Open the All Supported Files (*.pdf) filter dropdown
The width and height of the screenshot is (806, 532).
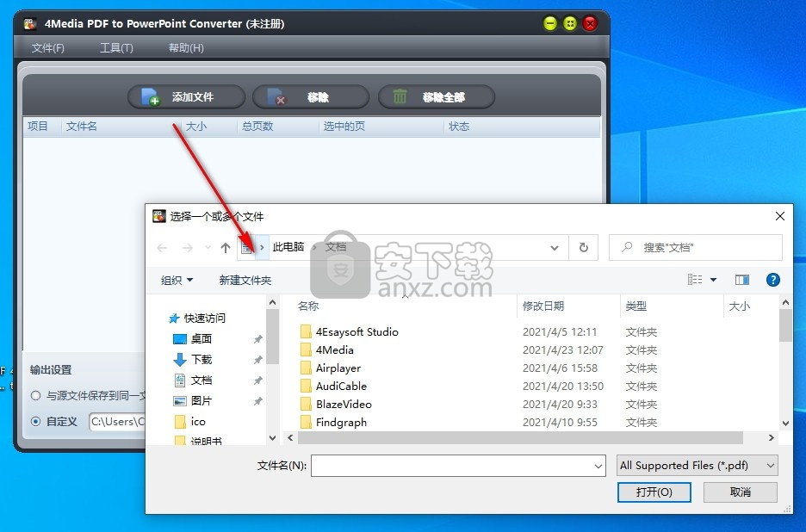697,466
